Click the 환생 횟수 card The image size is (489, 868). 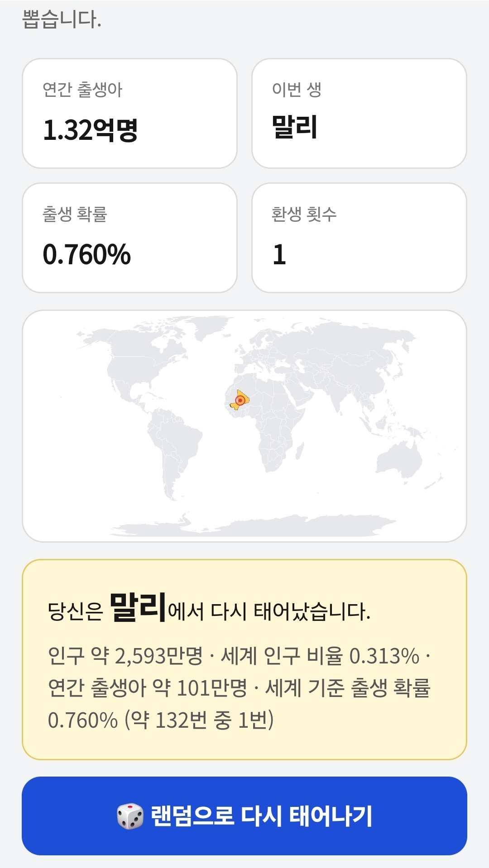point(359,238)
